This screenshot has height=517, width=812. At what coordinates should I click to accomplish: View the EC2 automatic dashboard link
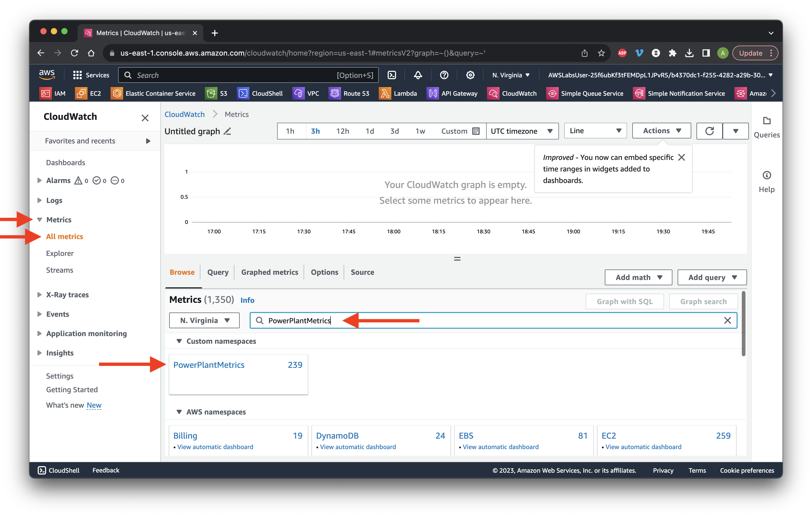pyautogui.click(x=643, y=447)
